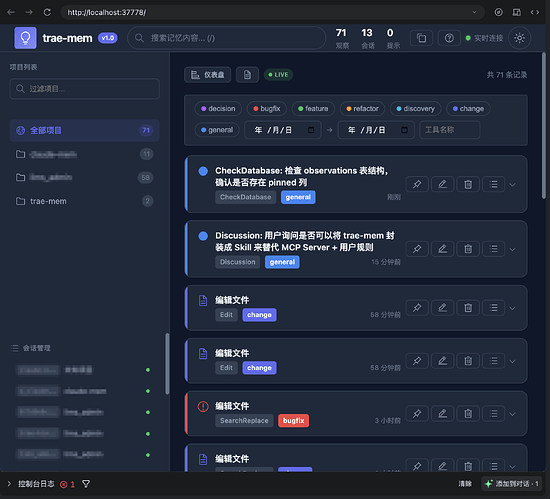Open list details icon on CheckDatabase card

tap(493, 184)
